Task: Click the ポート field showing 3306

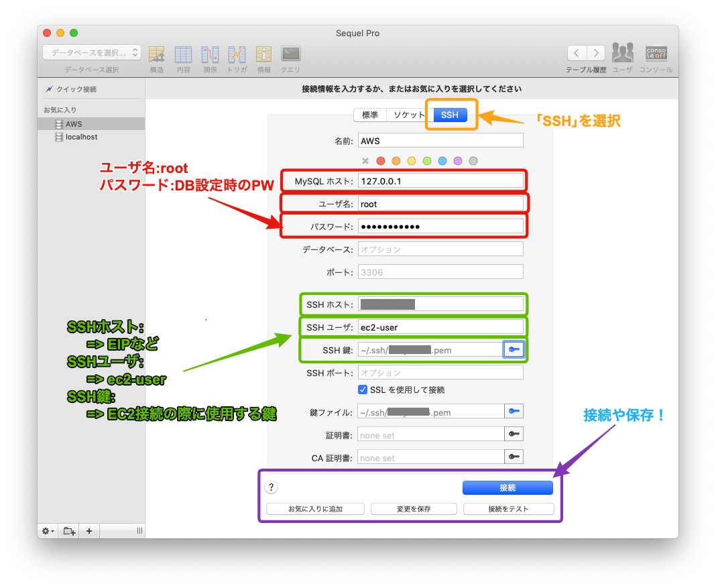Action: pos(440,272)
